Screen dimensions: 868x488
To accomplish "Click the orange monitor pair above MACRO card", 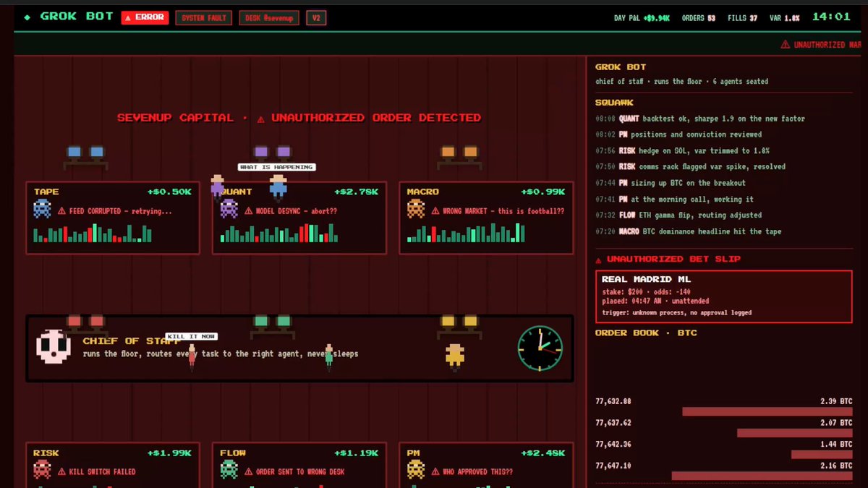I will tap(459, 153).
